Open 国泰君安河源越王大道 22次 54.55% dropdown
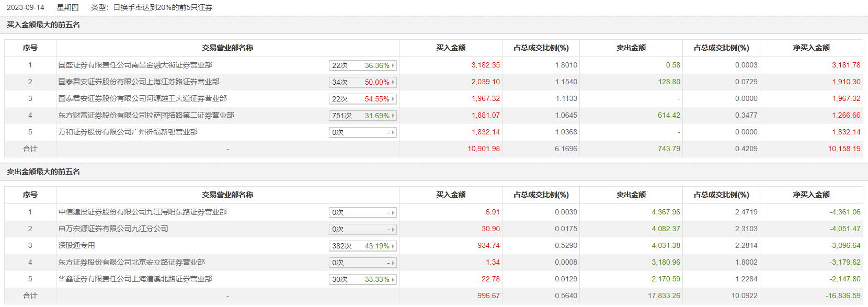 coord(362,99)
